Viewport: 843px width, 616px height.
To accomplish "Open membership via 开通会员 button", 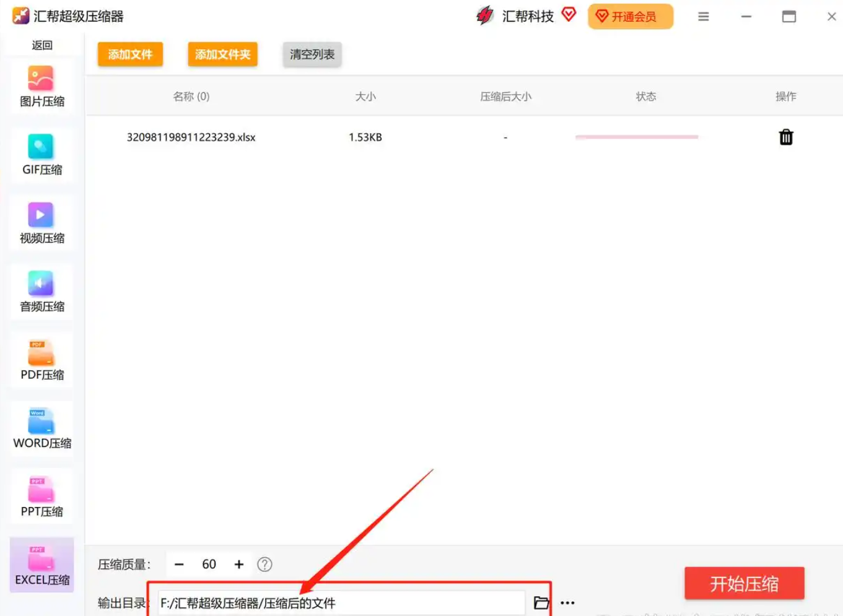I will coord(631,17).
